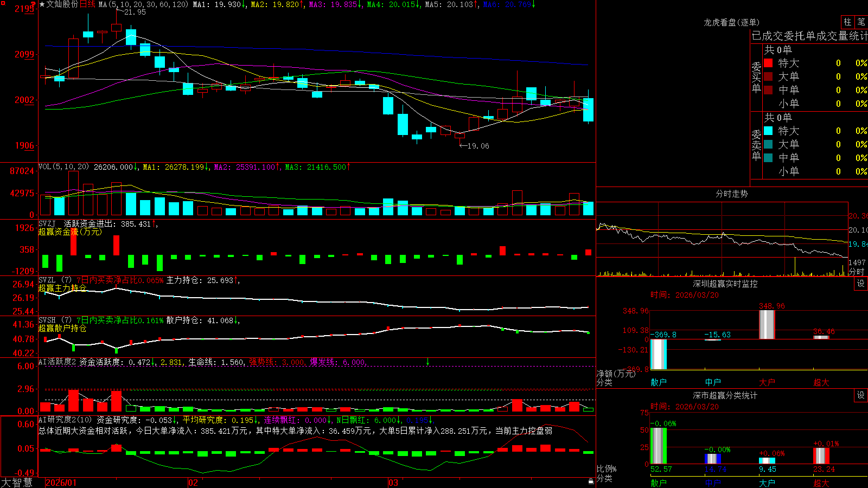Click the 比例% axis label
The height and width of the screenshot is (488, 868).
[x=607, y=468]
